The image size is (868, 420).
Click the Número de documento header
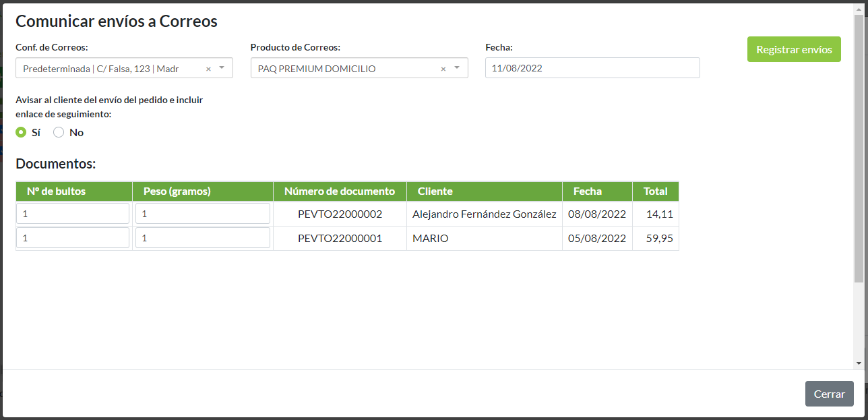tap(339, 191)
